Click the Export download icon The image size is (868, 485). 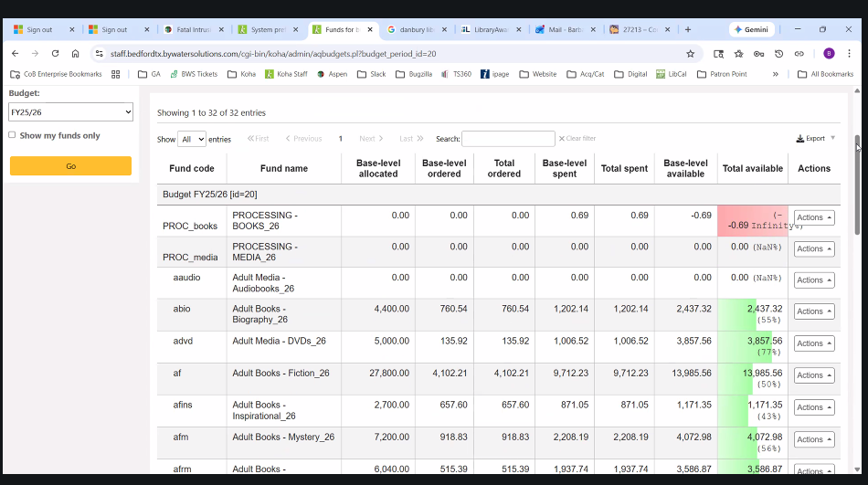799,139
